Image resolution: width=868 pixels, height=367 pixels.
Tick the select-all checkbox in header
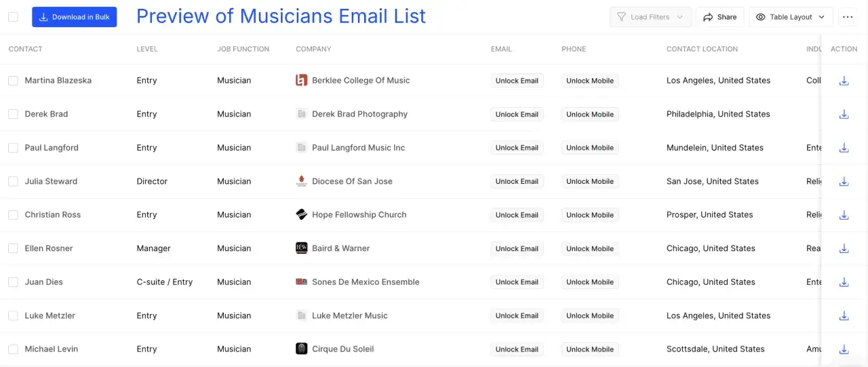click(13, 17)
